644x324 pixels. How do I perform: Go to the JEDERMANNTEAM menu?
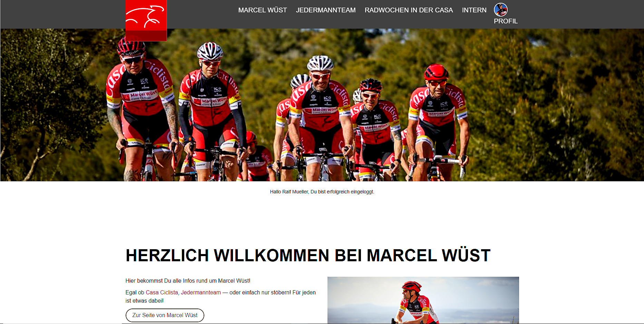pyautogui.click(x=326, y=10)
